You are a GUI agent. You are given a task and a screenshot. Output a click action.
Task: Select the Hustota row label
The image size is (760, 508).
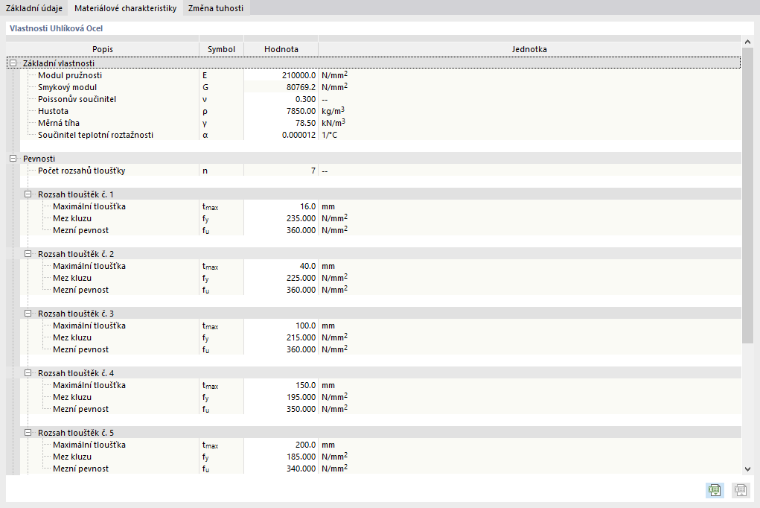coord(53,111)
